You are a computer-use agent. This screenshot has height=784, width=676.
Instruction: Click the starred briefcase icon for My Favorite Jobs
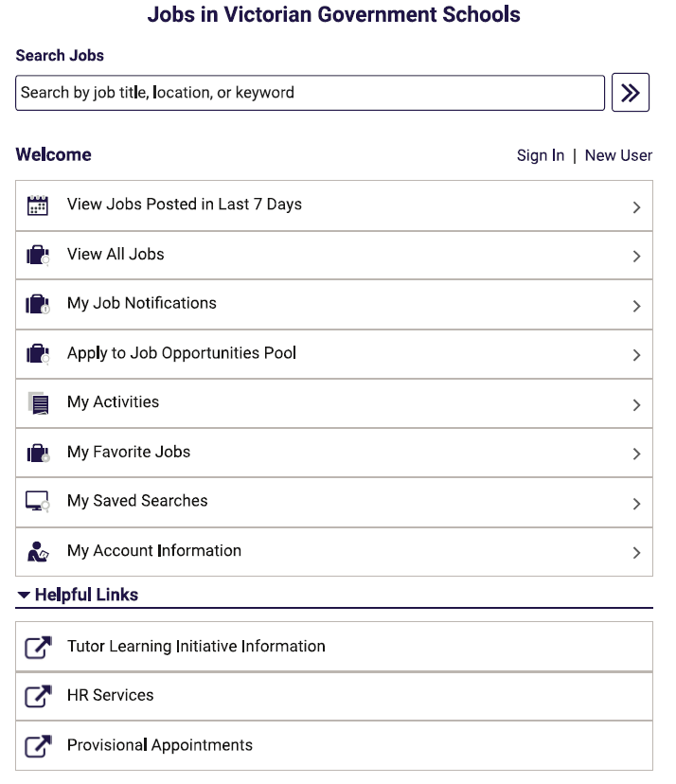pos(38,453)
